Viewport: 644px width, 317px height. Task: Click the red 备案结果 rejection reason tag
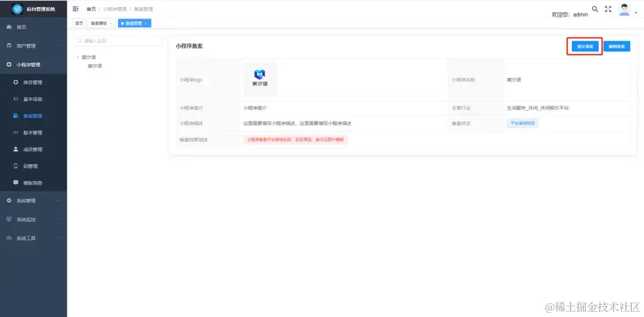point(295,139)
